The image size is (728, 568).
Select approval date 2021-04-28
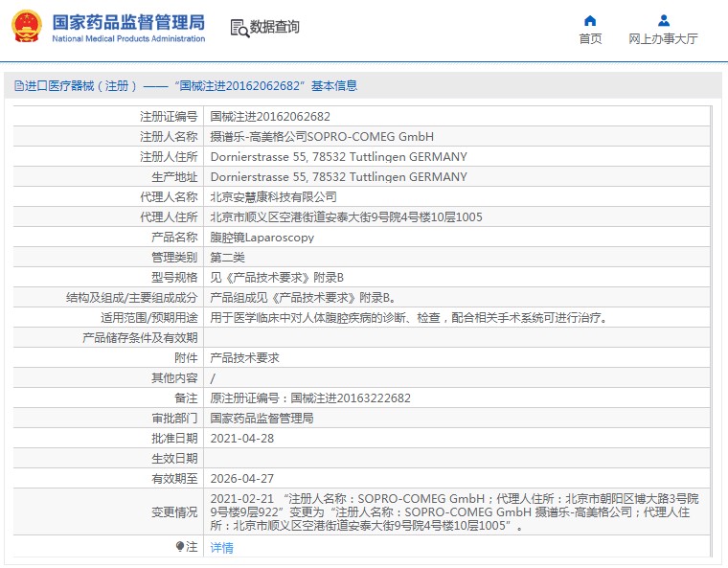coord(242,439)
